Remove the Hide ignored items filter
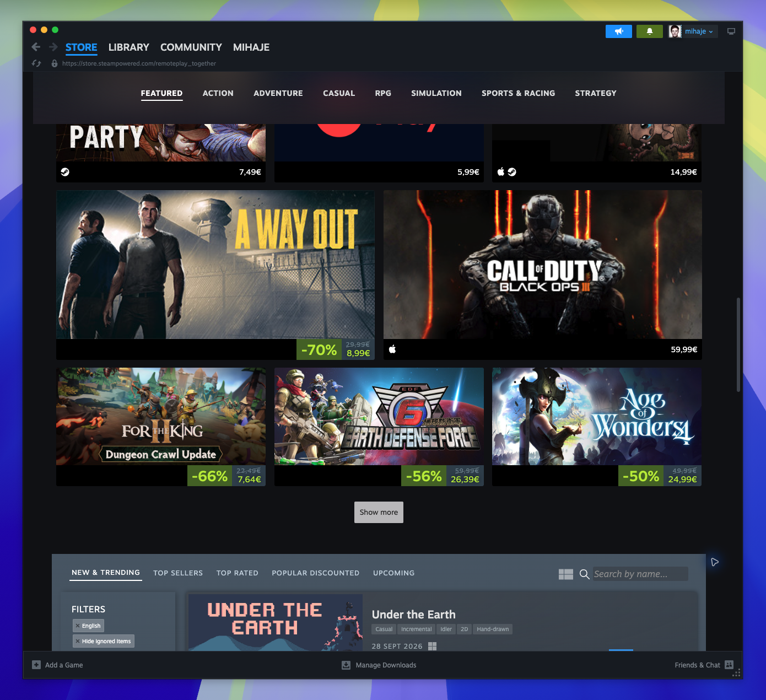Image resolution: width=766 pixels, height=700 pixels. 78,641
